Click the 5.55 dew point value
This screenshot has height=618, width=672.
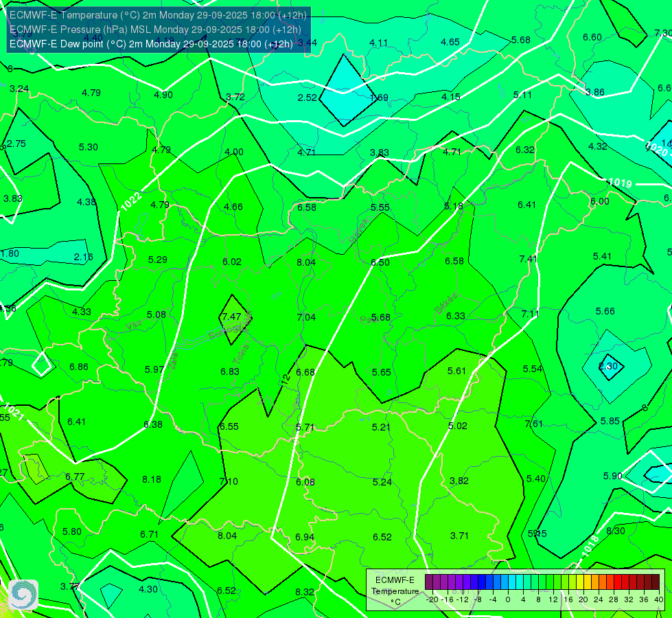coord(380,207)
